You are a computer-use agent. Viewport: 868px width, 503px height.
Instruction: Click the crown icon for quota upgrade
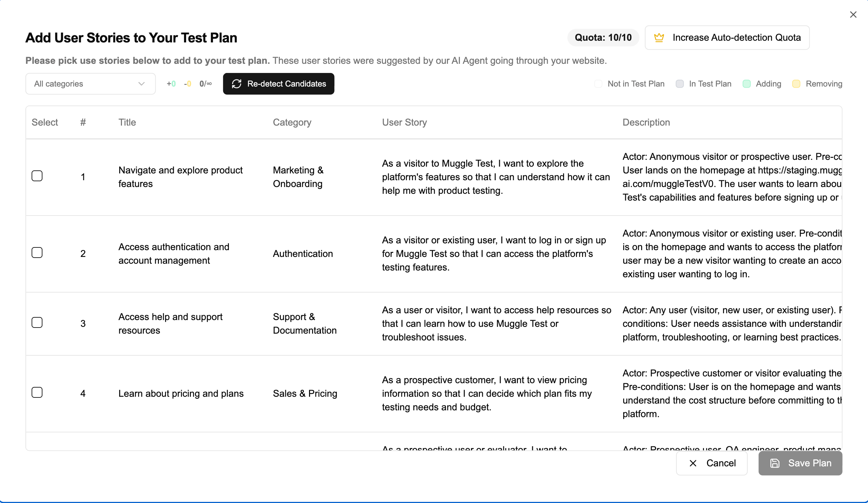point(658,38)
